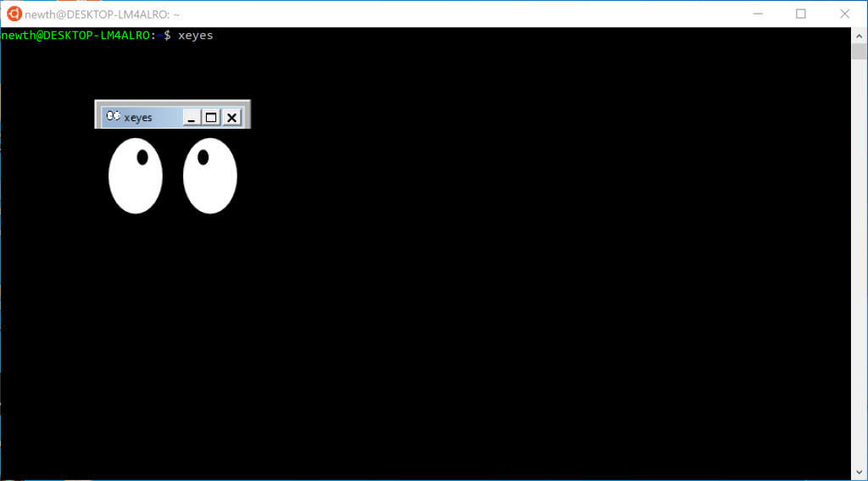
Task: Click the green newth@DESKTOP-LM4ALRO prompt text
Action: (76, 36)
